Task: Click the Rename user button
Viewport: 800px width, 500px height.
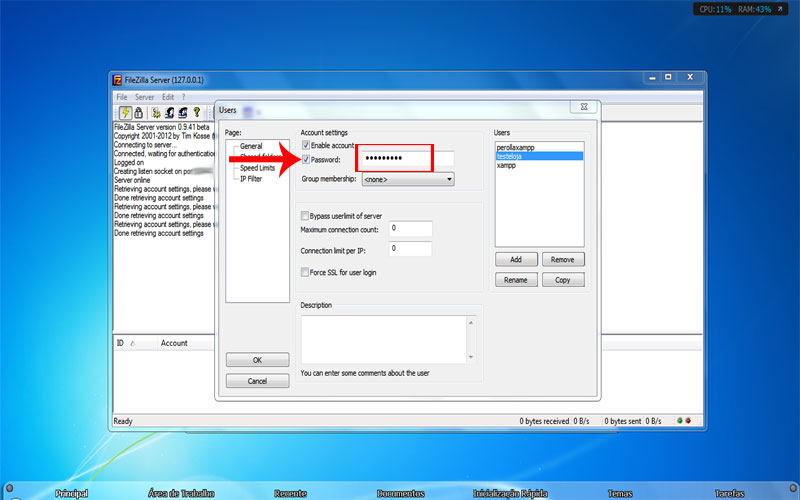Action: click(x=516, y=280)
